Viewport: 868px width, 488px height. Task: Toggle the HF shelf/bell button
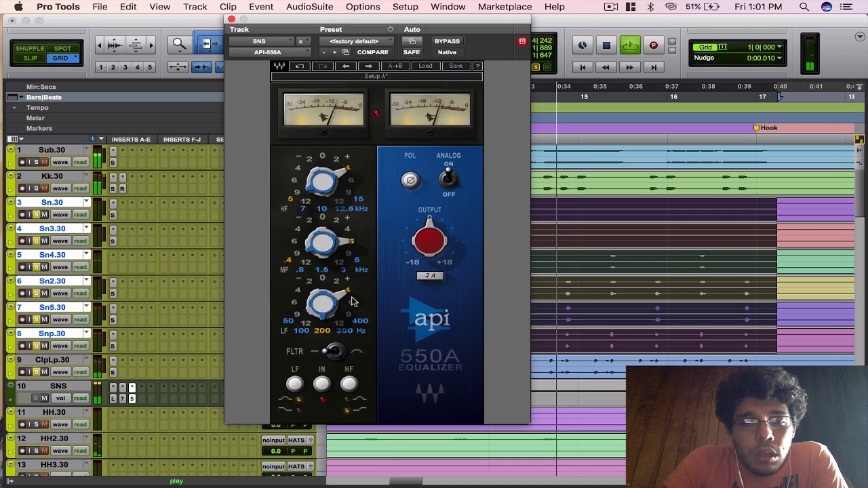pos(349,384)
